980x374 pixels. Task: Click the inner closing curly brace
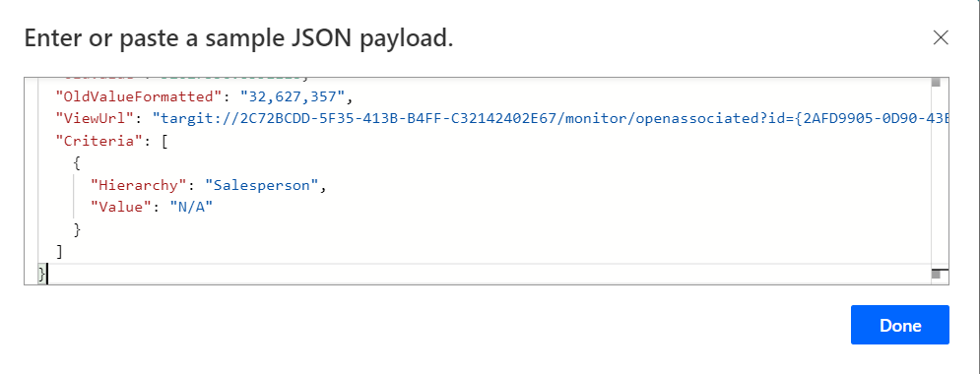point(77,229)
